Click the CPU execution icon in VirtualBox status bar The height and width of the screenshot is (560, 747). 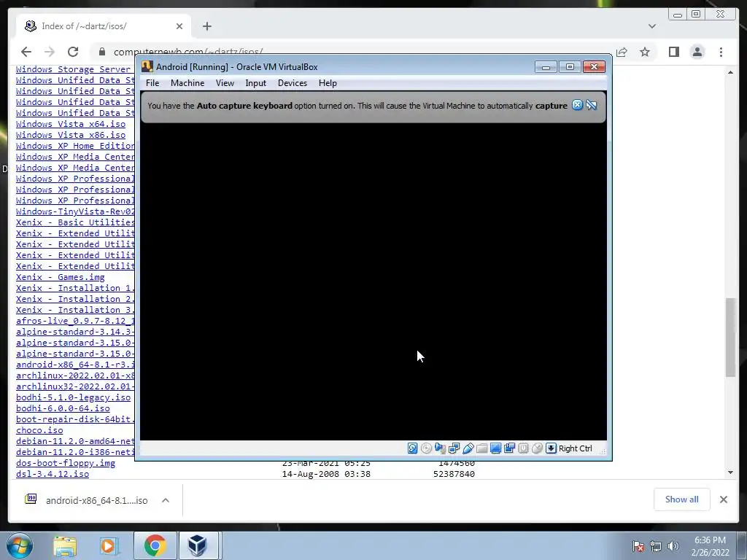523,448
